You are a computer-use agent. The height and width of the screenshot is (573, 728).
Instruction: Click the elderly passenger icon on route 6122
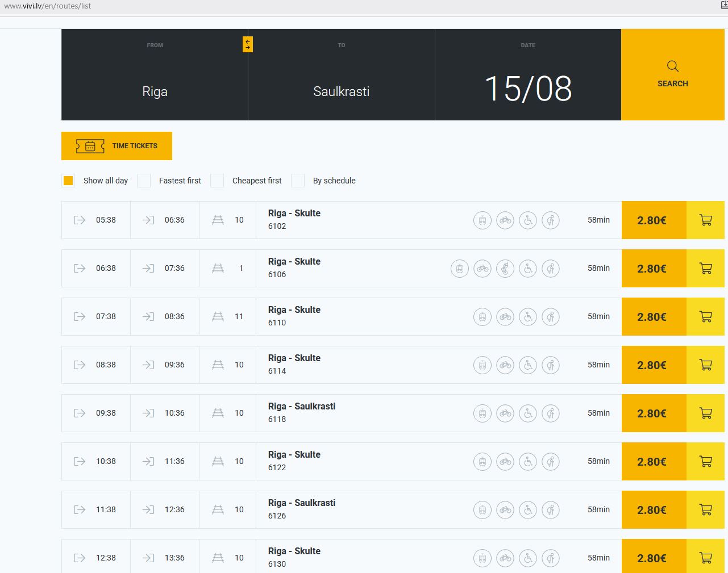click(x=551, y=462)
